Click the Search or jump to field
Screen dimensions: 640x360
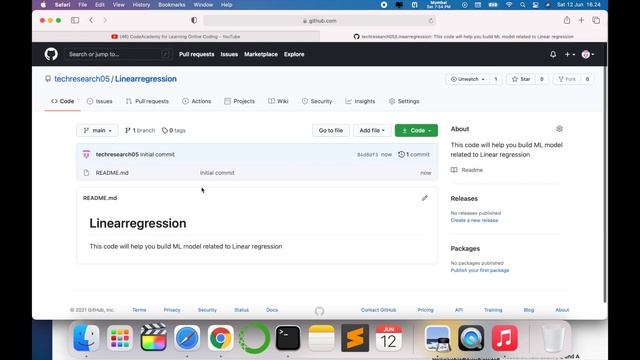118,54
